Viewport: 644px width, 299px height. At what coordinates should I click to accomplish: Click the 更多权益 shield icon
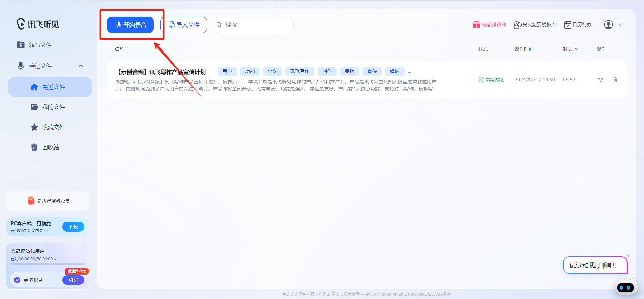[x=17, y=280]
